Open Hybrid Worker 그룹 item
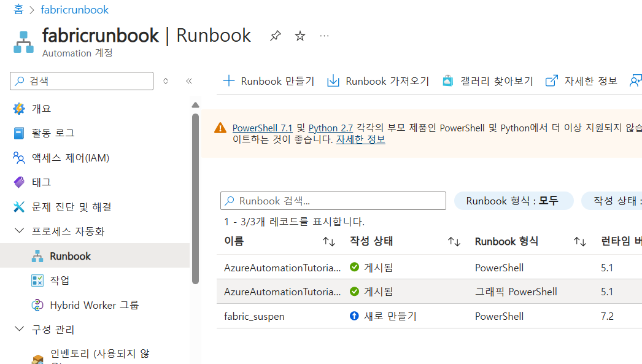 pos(95,305)
